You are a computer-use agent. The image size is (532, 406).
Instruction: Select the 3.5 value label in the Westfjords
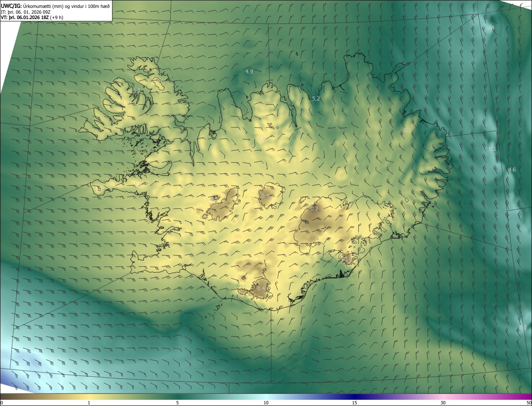point(136,91)
